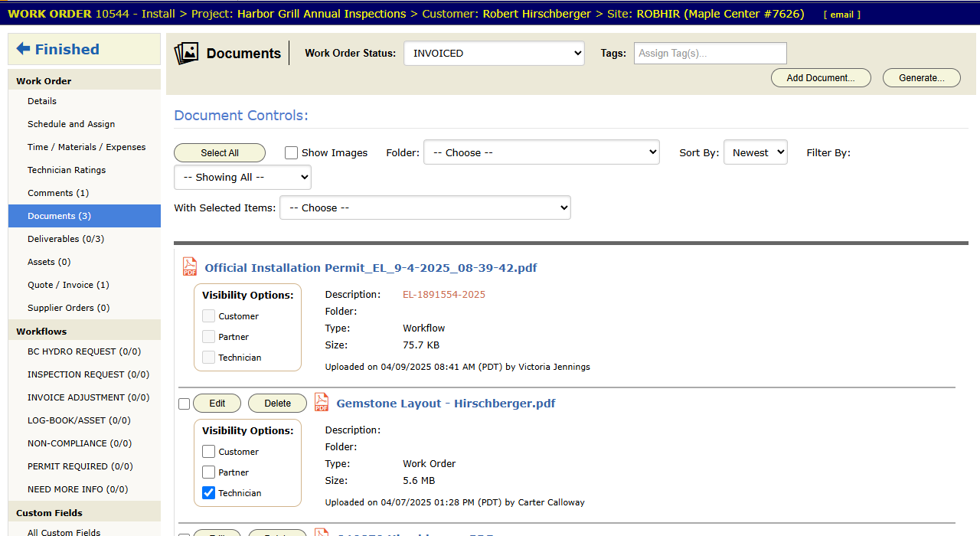The height and width of the screenshot is (536, 980).
Task: Click the Add Document button
Action: (x=821, y=77)
